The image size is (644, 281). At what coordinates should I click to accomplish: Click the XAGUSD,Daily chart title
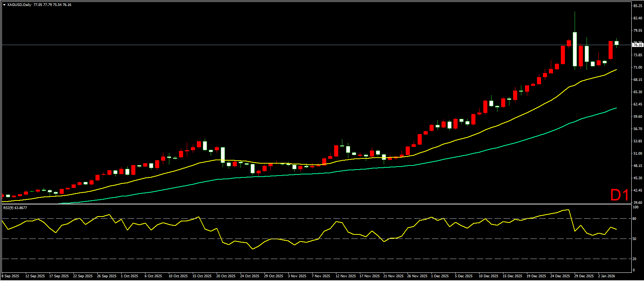[19, 5]
